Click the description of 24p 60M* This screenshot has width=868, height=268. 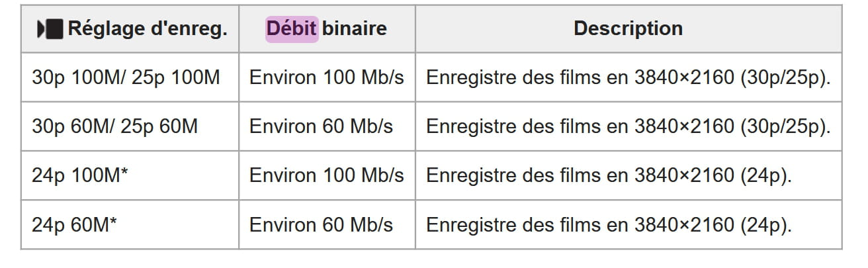(609, 225)
